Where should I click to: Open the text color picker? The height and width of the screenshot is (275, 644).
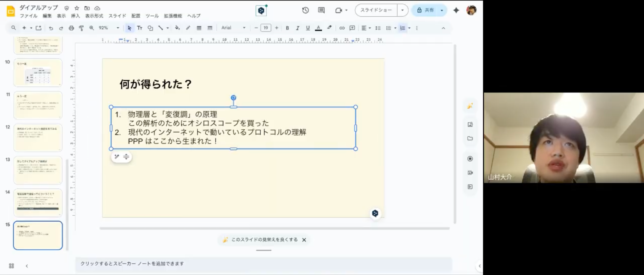pyautogui.click(x=318, y=28)
